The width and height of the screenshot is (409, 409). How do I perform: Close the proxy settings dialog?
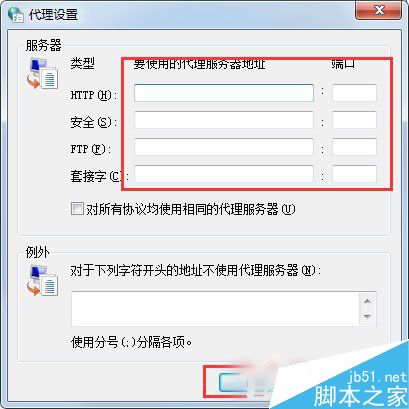(x=379, y=11)
